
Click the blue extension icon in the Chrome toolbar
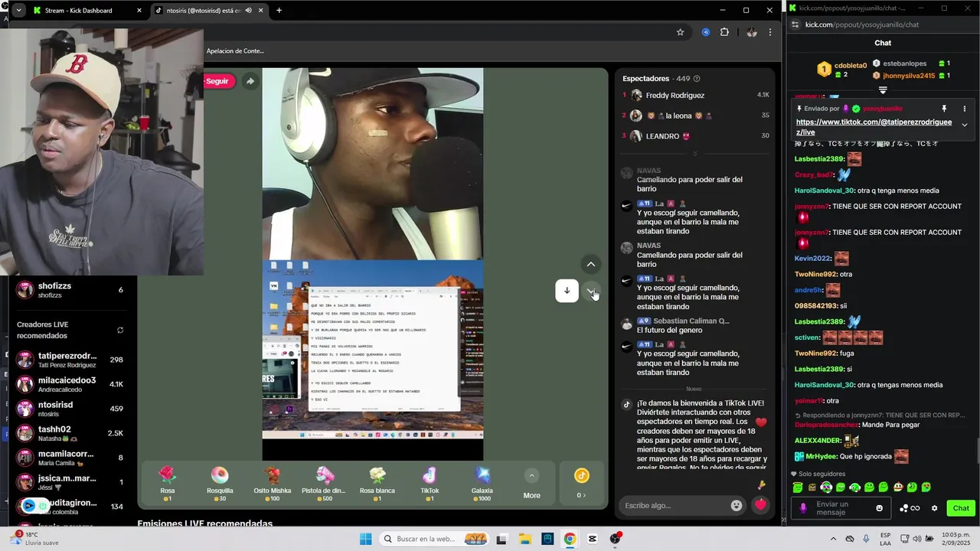click(706, 32)
